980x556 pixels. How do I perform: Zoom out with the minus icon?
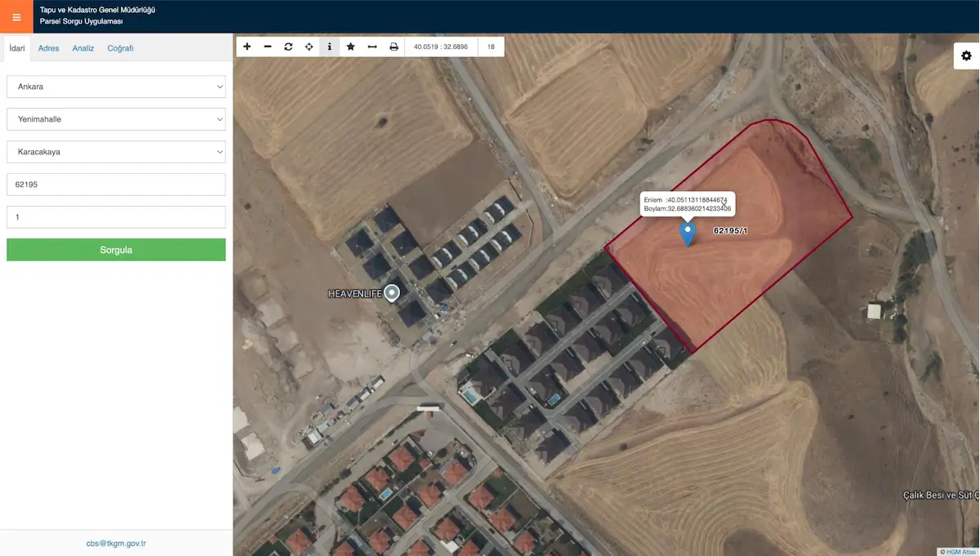coord(268,47)
